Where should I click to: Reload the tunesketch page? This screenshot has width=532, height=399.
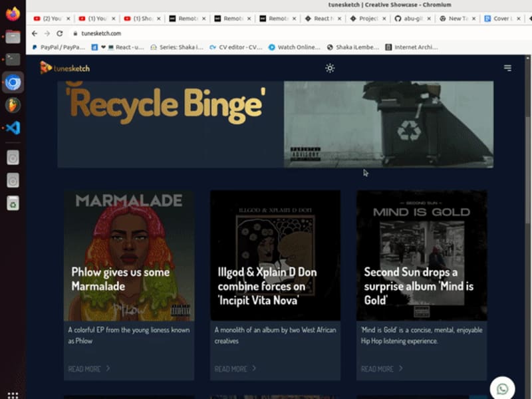(60, 33)
